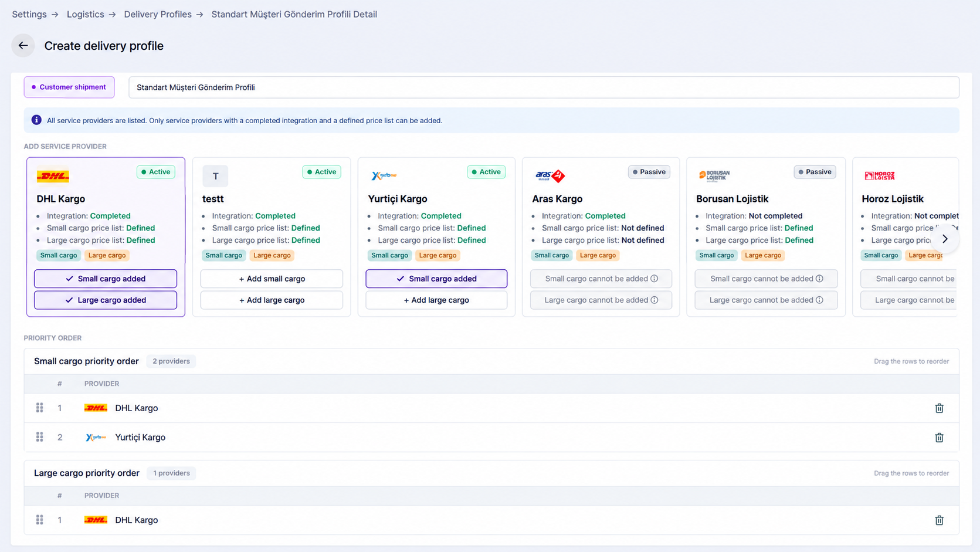The image size is (980, 552).
Task: Click the info icon in the notice banner
Action: [x=36, y=120]
